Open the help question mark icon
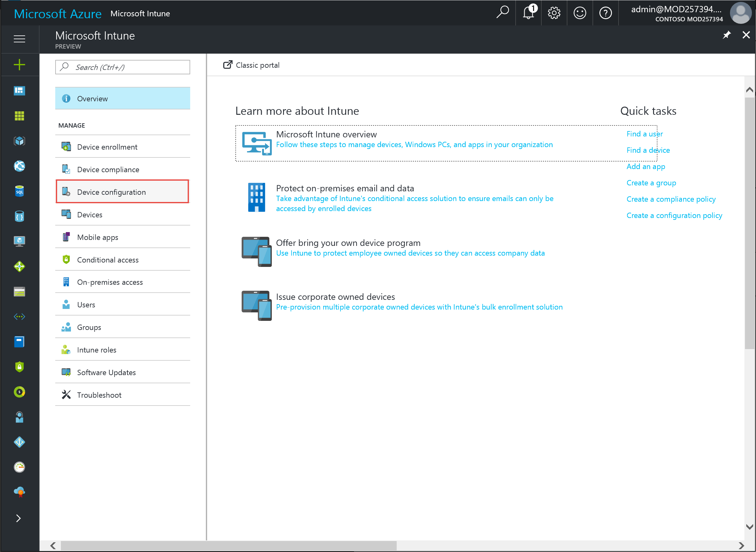756x552 pixels. (605, 13)
